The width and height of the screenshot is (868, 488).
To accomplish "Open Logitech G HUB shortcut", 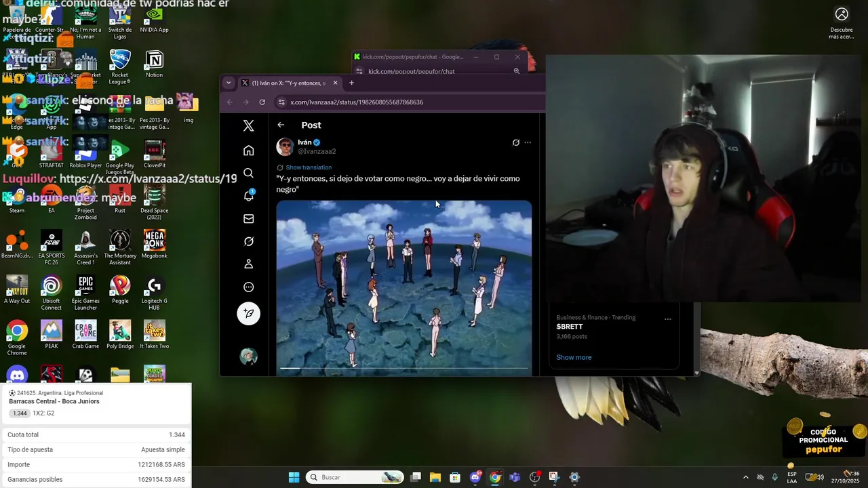I will pos(154,293).
